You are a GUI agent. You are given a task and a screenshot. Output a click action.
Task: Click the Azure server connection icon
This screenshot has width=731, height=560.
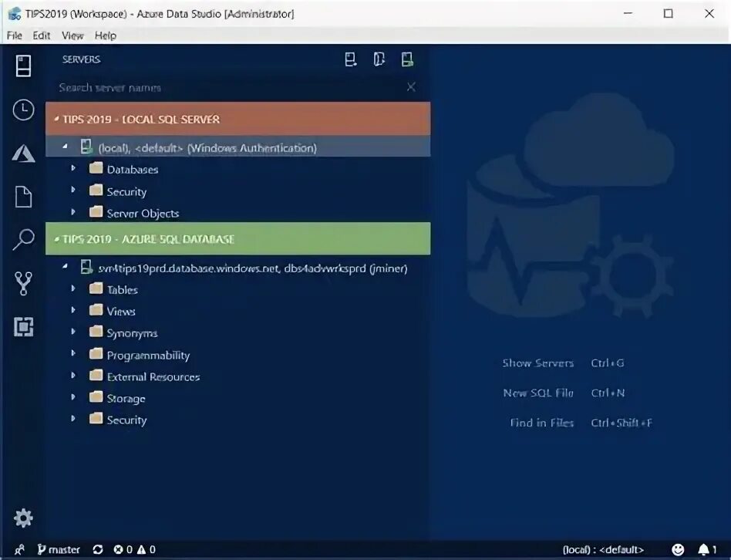click(x=86, y=267)
